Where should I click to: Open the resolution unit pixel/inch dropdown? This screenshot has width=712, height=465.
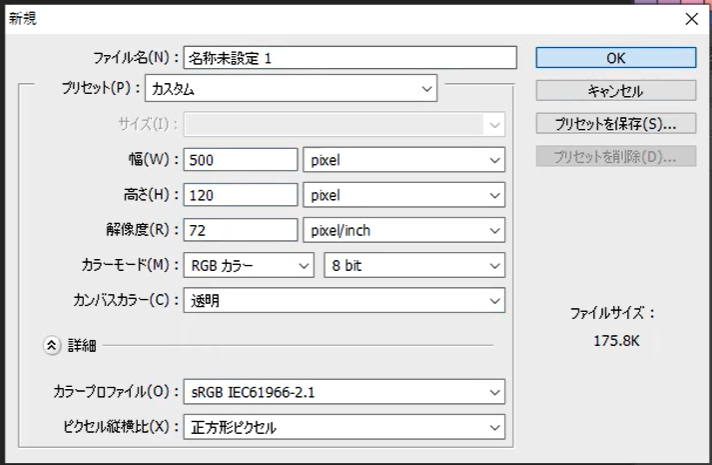pyautogui.click(x=403, y=231)
